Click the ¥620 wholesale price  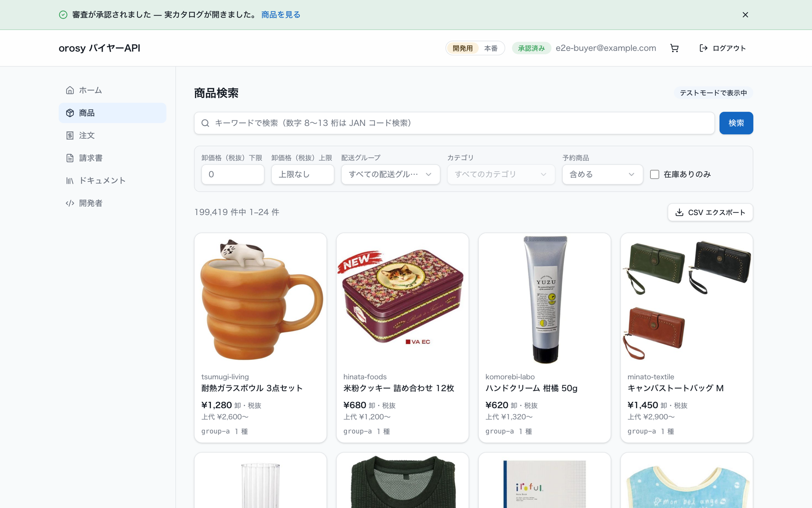pos(497,405)
